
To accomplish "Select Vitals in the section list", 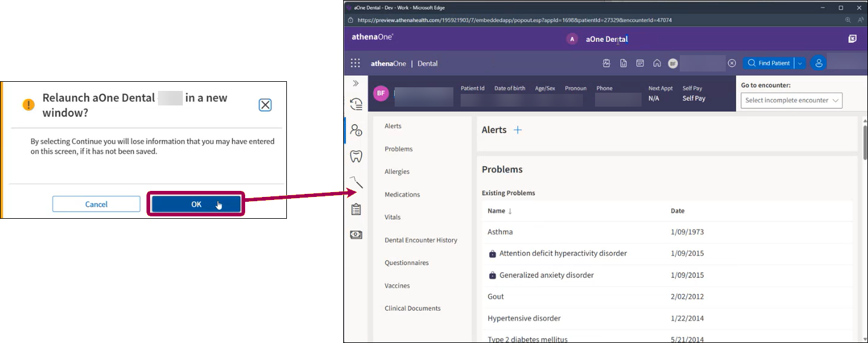I will [392, 217].
